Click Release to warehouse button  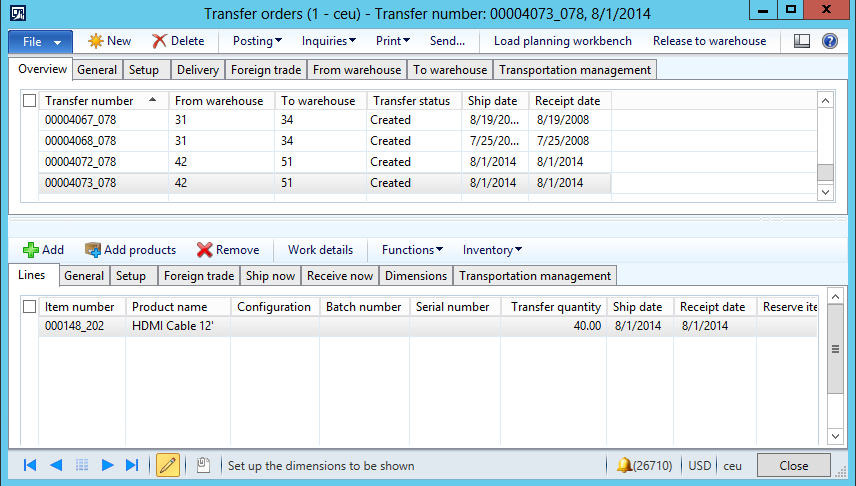(x=709, y=41)
